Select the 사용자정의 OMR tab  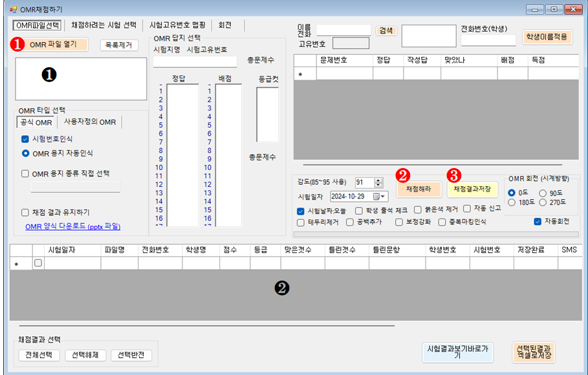[x=89, y=122]
